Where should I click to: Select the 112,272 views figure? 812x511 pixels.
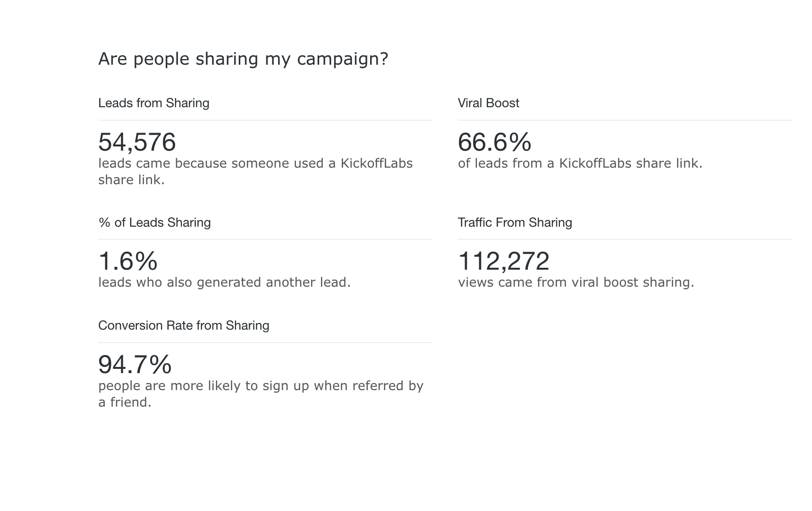point(504,261)
